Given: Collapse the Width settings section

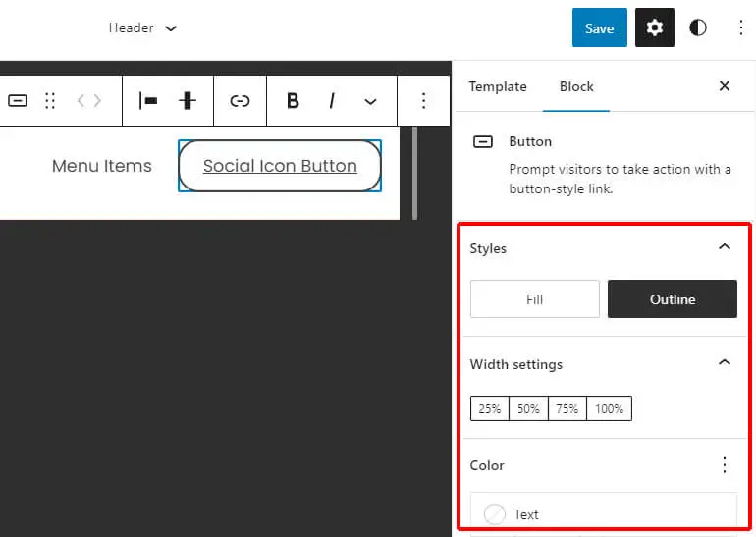Looking at the screenshot, I should pyautogui.click(x=725, y=362).
